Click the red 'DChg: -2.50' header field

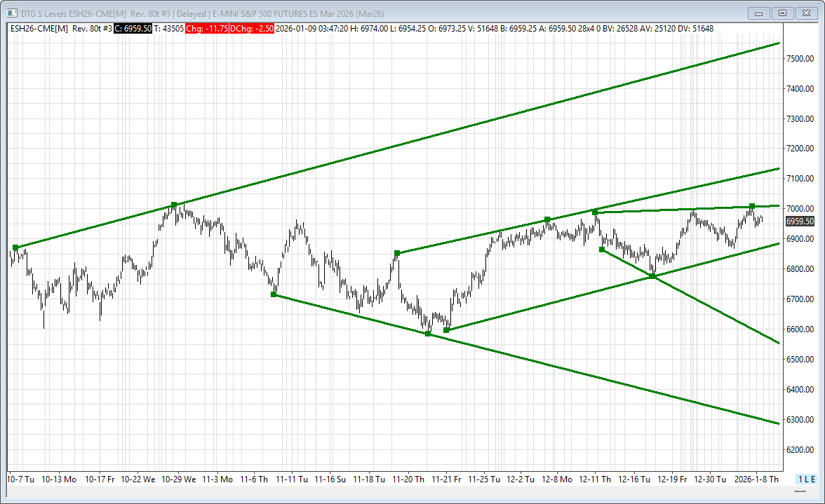[x=250, y=28]
